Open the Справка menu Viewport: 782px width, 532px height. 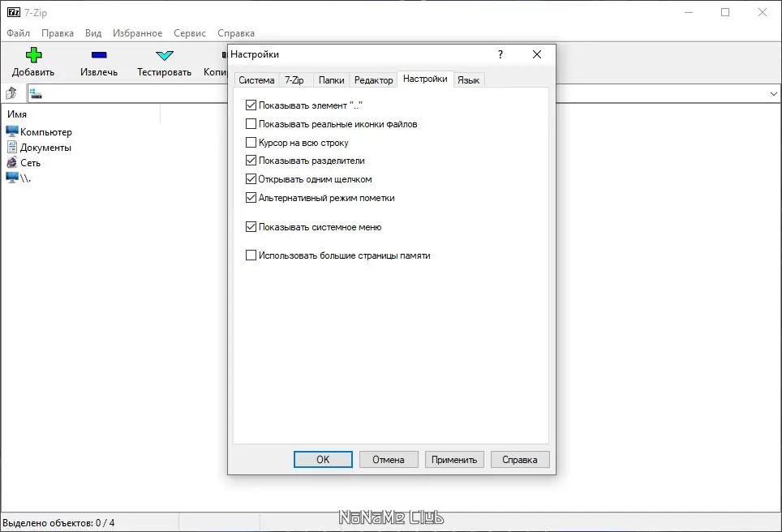point(236,33)
